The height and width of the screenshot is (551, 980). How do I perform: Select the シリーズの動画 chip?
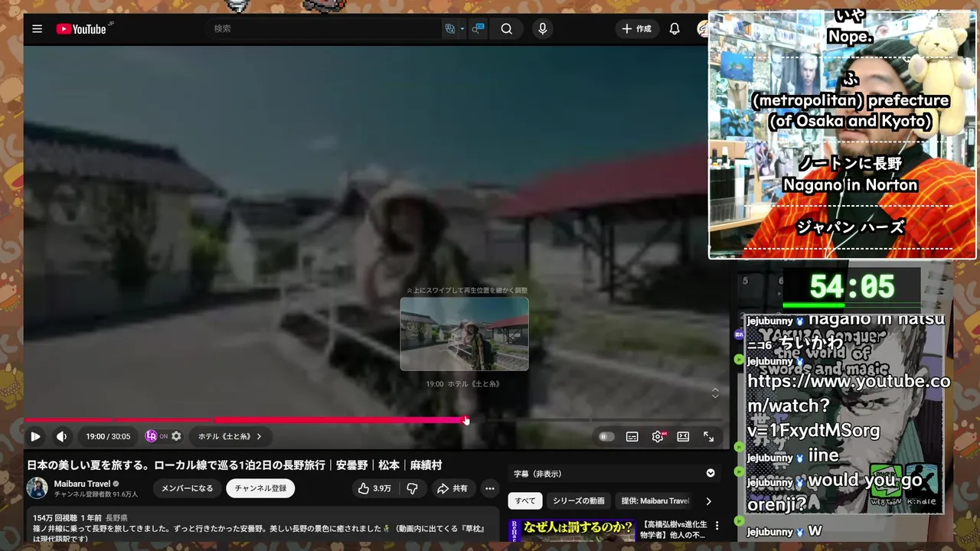point(579,501)
